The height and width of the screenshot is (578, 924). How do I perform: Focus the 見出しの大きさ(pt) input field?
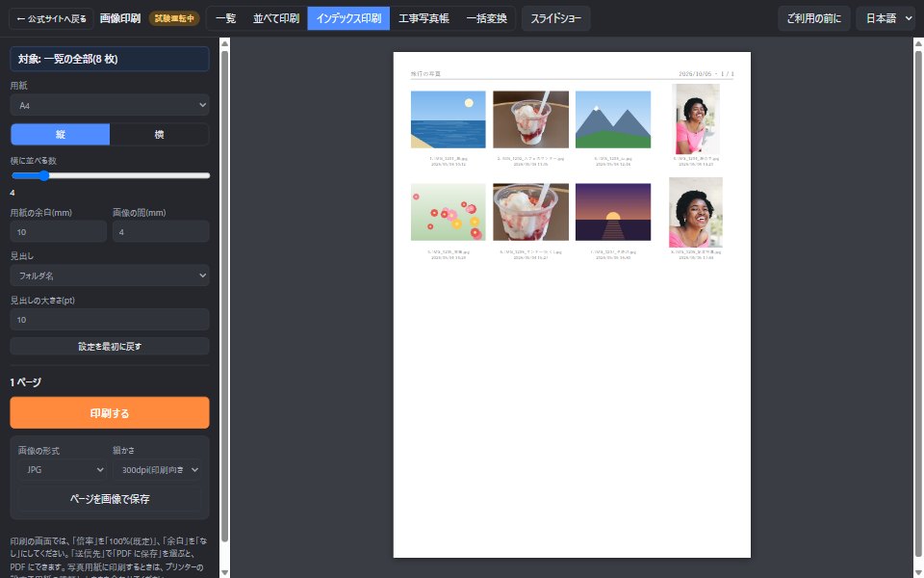point(110,320)
